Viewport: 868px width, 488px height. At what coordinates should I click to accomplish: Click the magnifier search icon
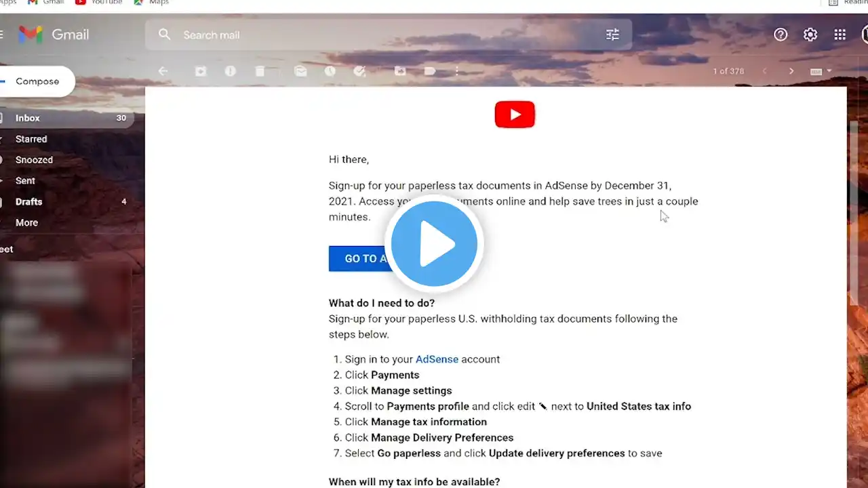click(164, 35)
